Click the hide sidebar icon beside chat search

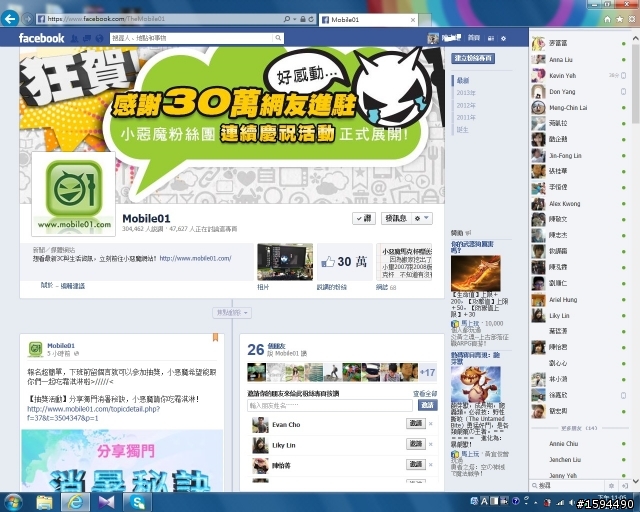pos(624,485)
